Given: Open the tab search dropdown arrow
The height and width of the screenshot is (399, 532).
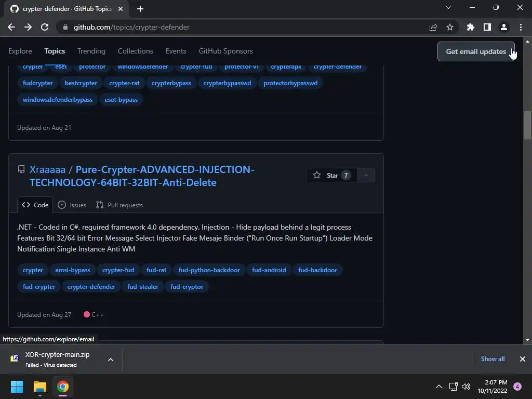Looking at the screenshot, I should (448, 7).
